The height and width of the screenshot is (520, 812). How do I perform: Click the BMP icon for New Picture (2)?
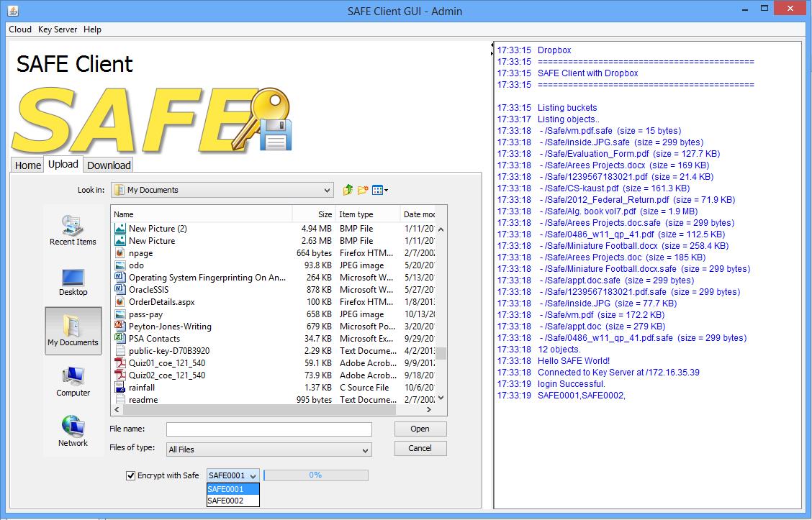click(x=120, y=228)
